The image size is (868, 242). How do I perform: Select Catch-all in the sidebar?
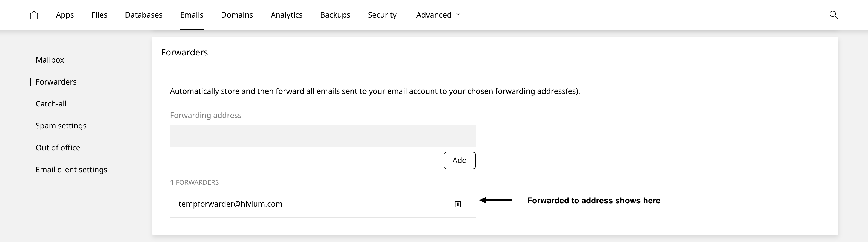51,104
